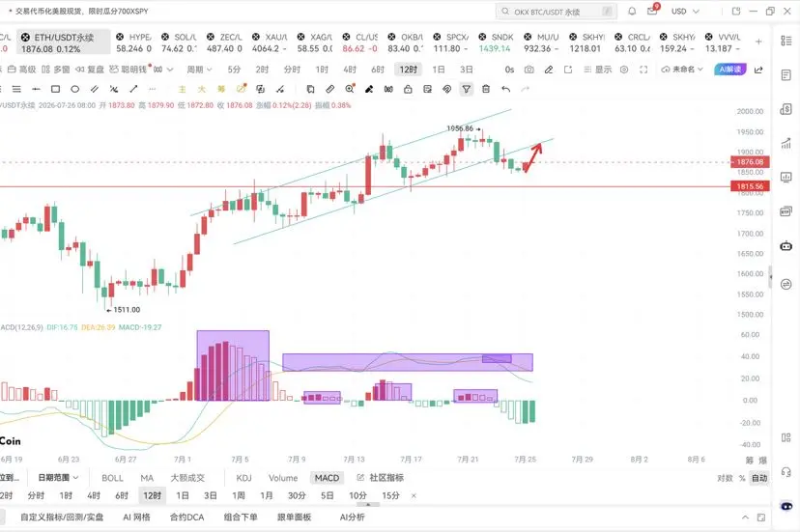Select the ellipse drawing tool
Screen dimensions: 800x532
pyautogui.click(x=75, y=89)
